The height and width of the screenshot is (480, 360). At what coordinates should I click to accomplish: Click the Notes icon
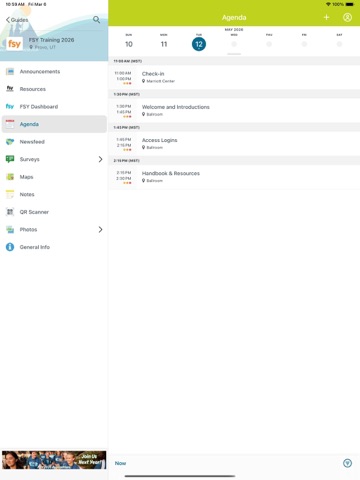[10, 194]
